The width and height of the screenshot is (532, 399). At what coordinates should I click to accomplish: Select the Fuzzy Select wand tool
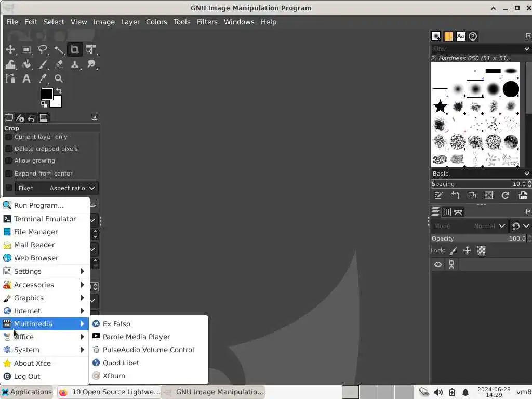(59, 49)
